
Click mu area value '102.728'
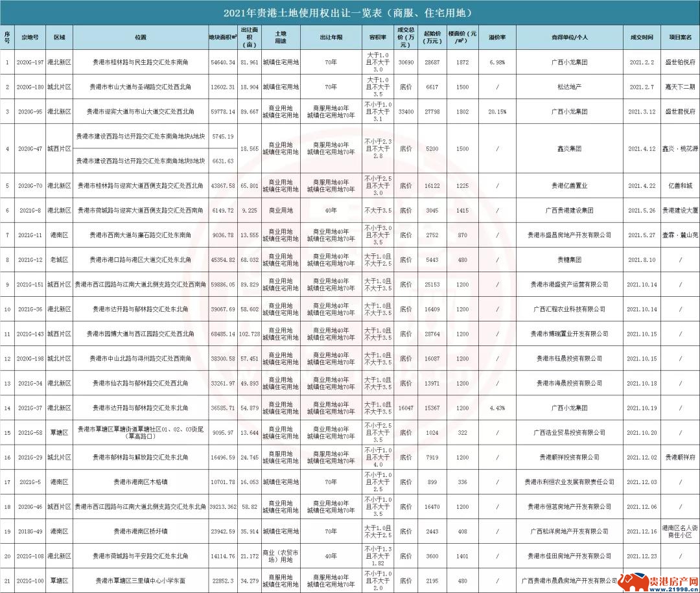click(250, 334)
